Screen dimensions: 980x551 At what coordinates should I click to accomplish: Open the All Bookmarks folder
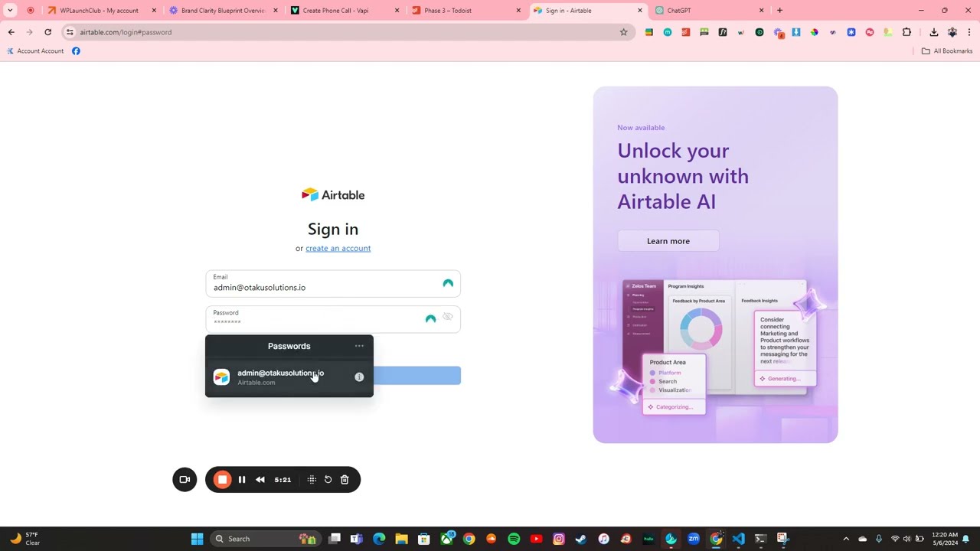tap(947, 51)
